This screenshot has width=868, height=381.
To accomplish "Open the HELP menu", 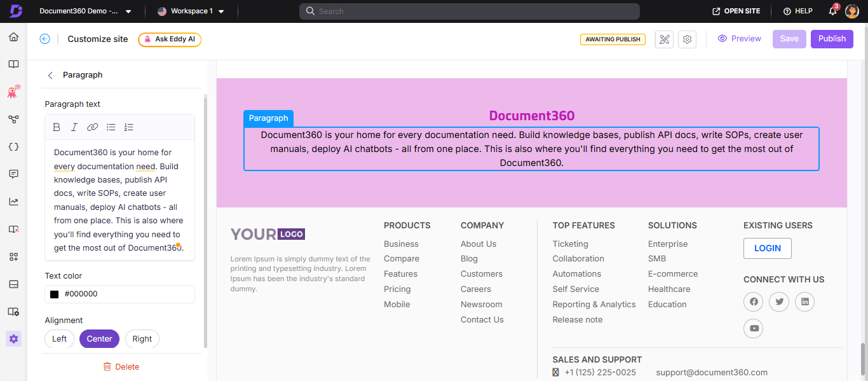I will point(797,11).
